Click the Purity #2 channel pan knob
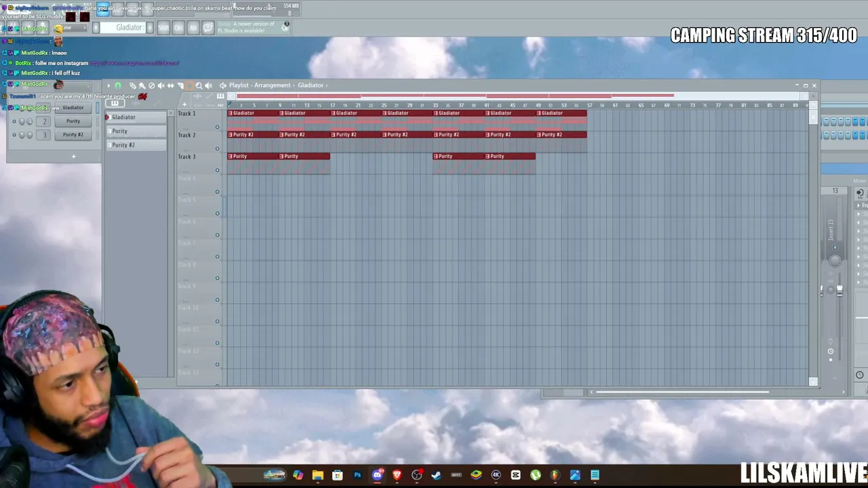 coord(22,135)
